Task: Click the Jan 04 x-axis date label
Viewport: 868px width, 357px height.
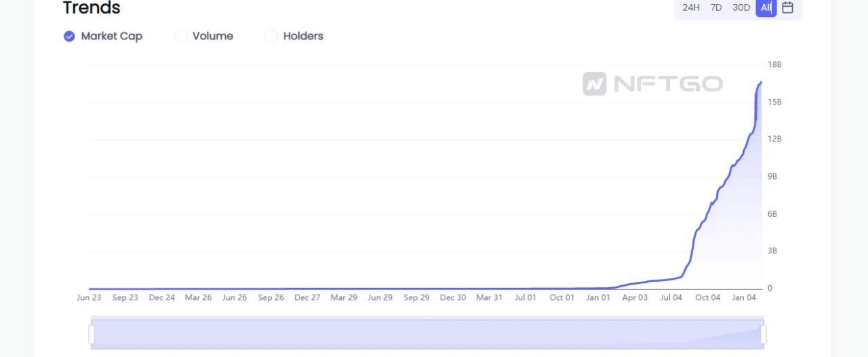Action: coord(744,297)
